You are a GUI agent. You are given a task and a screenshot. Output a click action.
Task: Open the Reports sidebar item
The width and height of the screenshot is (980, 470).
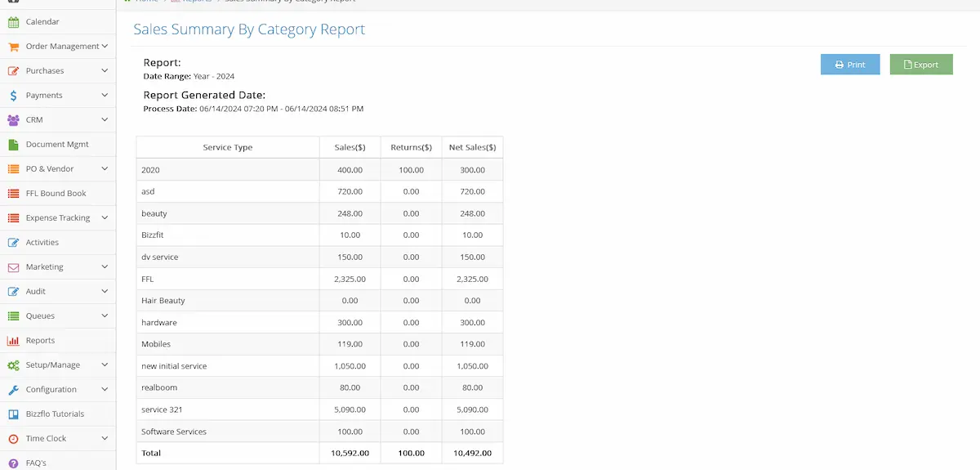point(58,341)
